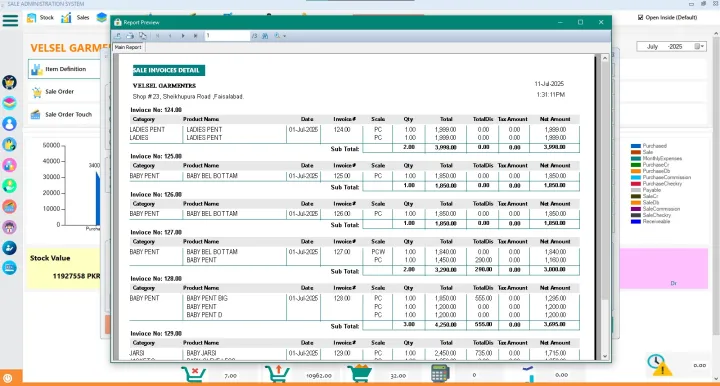Click the clock warning alert icon
720x386 pixels.
coord(659,365)
